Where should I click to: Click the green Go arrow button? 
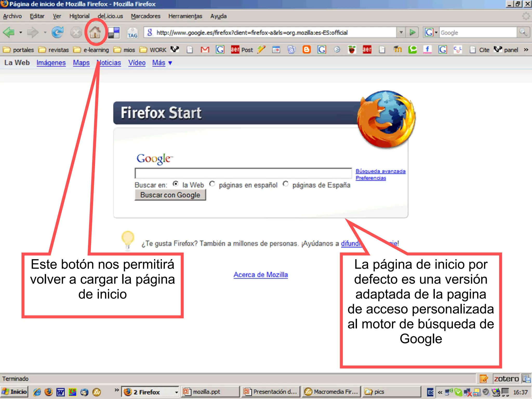[x=412, y=32]
